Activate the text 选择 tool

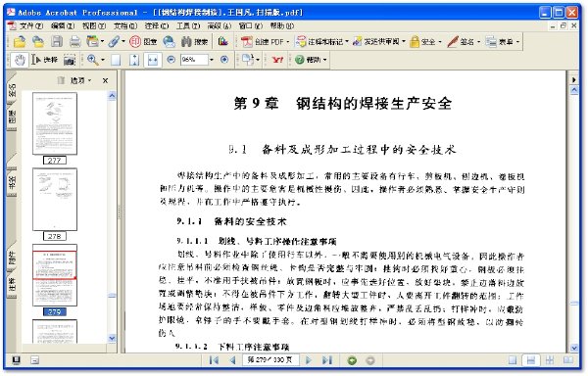44,60
